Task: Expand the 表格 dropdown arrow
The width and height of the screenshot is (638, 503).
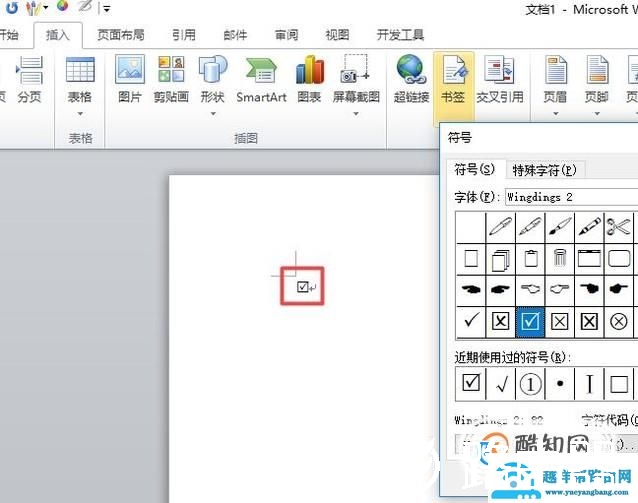Action: [80, 114]
